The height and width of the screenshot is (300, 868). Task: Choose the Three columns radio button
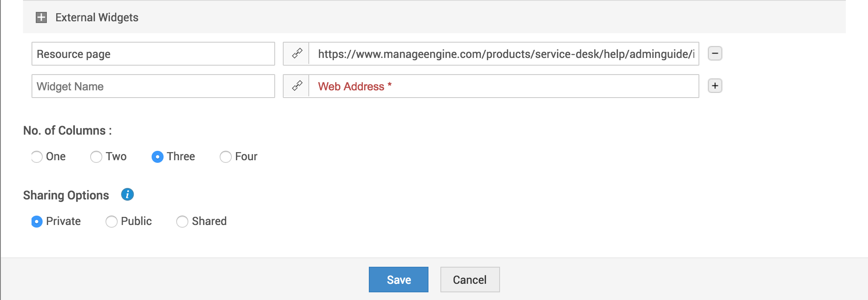[x=158, y=157]
